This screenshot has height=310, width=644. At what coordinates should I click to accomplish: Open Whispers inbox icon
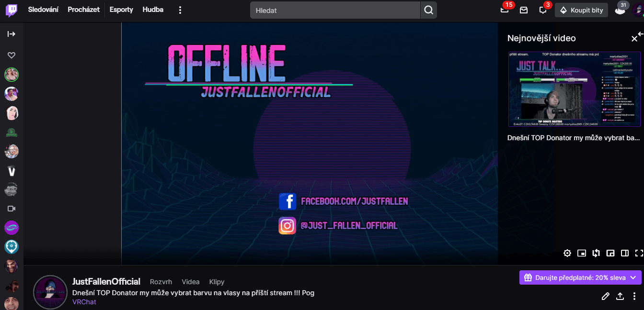pos(523,10)
